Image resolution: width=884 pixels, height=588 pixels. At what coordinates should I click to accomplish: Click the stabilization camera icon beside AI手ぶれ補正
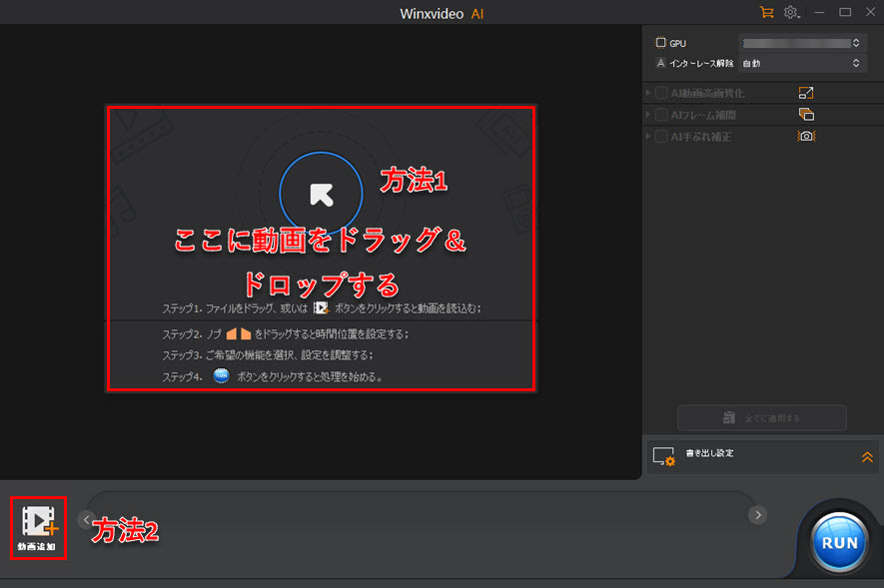coord(806,136)
